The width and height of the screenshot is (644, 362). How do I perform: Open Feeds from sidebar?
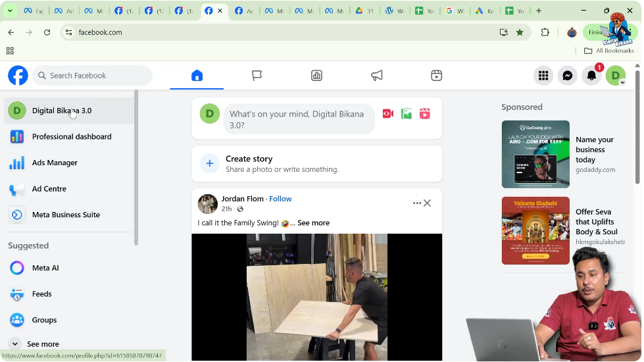click(x=69, y=294)
